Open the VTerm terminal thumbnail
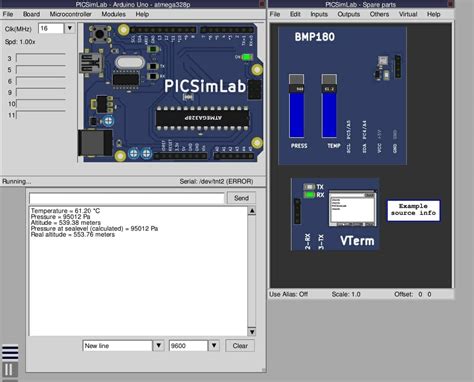Viewport: 474px width, 382px height. (353, 208)
